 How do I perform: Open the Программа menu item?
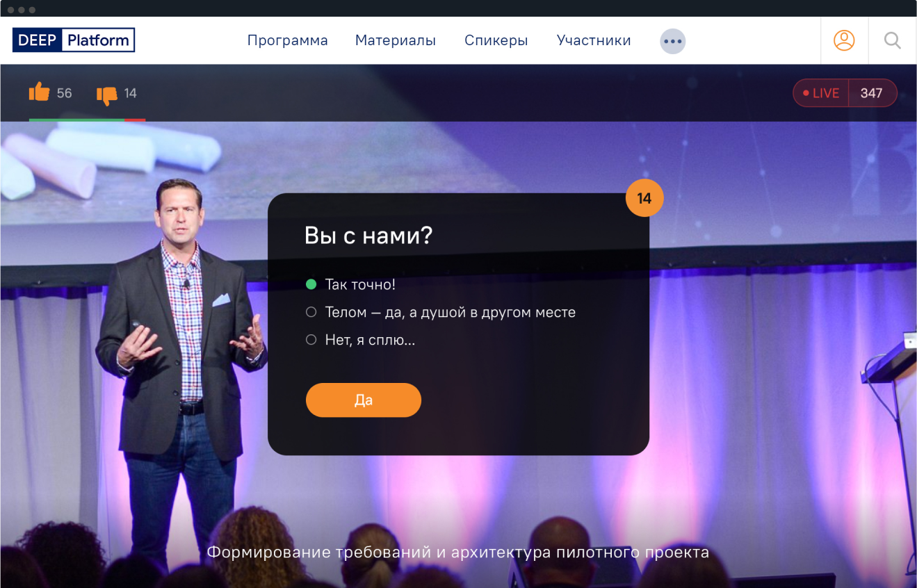click(287, 41)
